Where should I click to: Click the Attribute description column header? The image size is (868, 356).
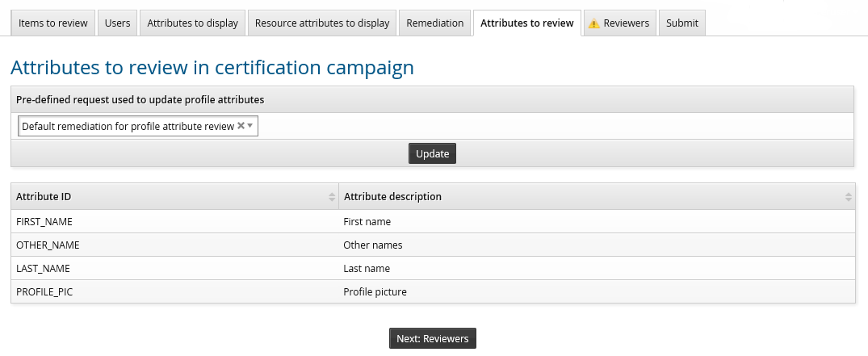coord(392,197)
